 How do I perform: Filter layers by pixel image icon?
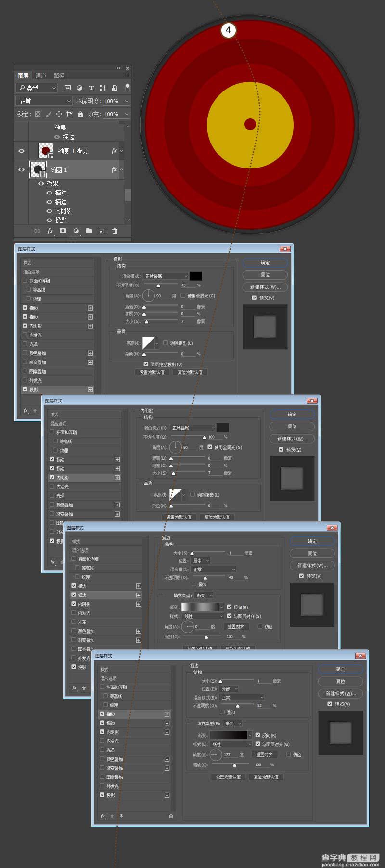point(68,88)
